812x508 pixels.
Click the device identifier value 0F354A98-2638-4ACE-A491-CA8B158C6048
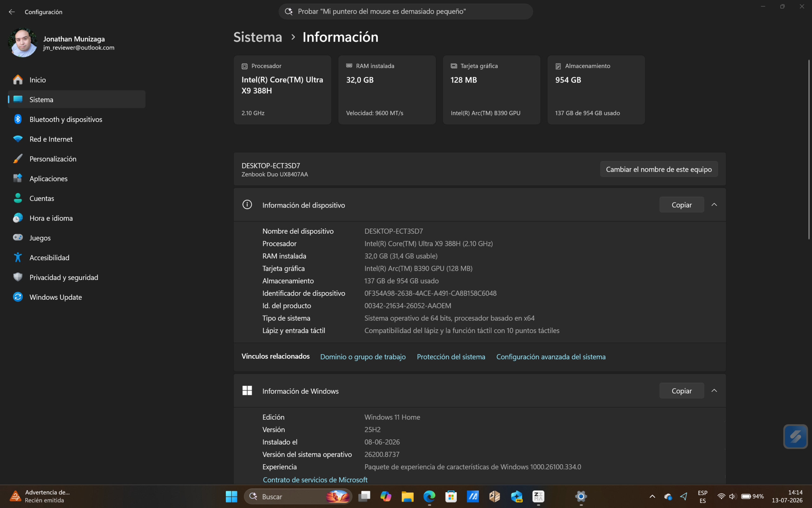click(430, 293)
